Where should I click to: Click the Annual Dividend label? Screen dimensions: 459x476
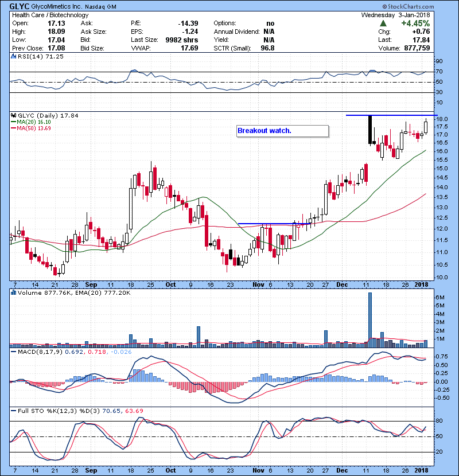[236, 32]
